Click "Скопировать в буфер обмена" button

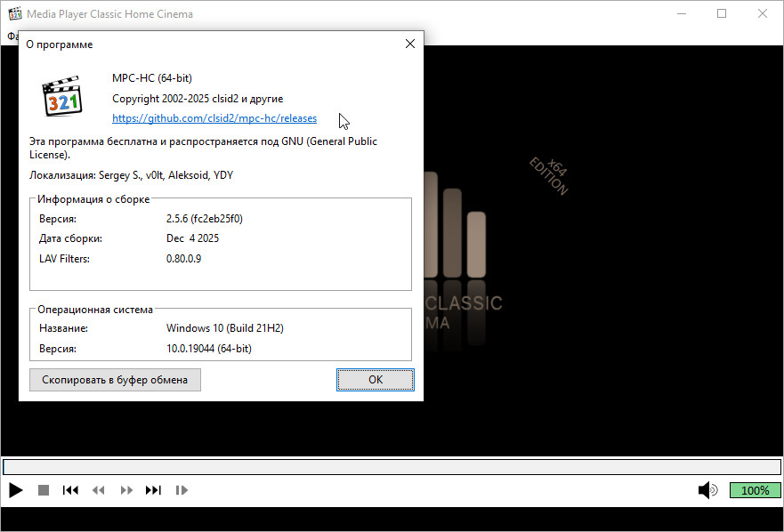click(115, 380)
